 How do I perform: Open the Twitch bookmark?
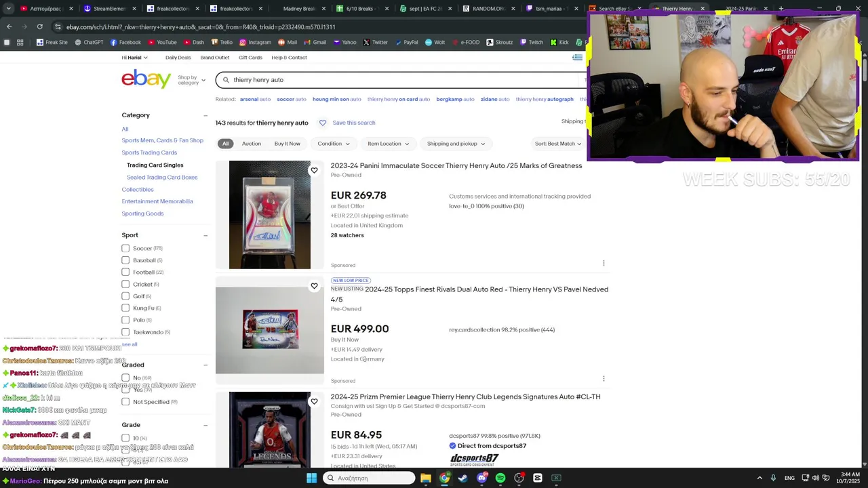point(531,42)
